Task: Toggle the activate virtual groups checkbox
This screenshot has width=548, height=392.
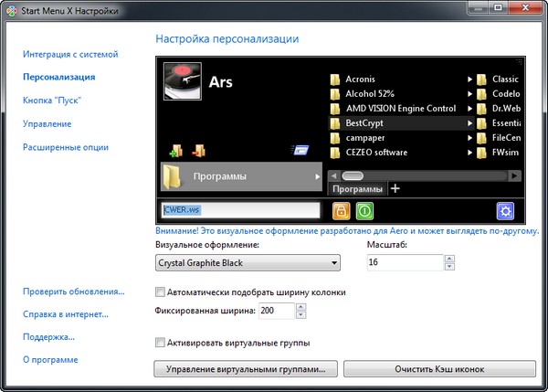Action: pyautogui.click(x=162, y=343)
